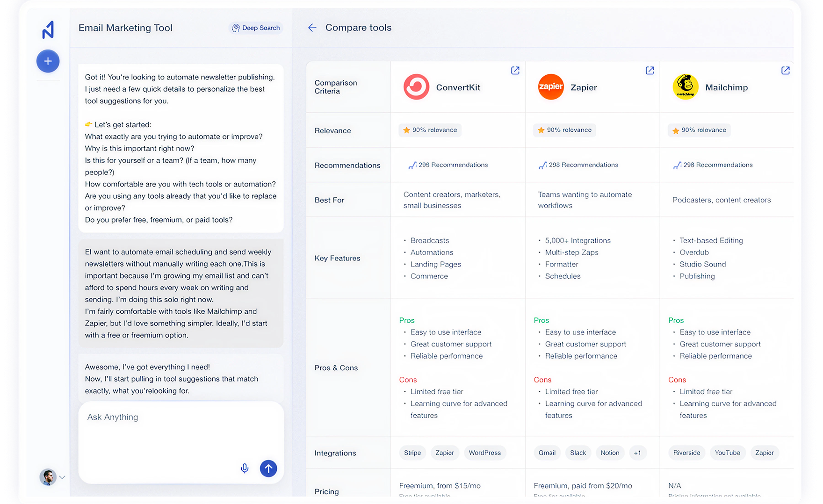Image resolution: width=823 pixels, height=504 pixels.
Task: Select the Gmail integration chip
Action: point(547,453)
